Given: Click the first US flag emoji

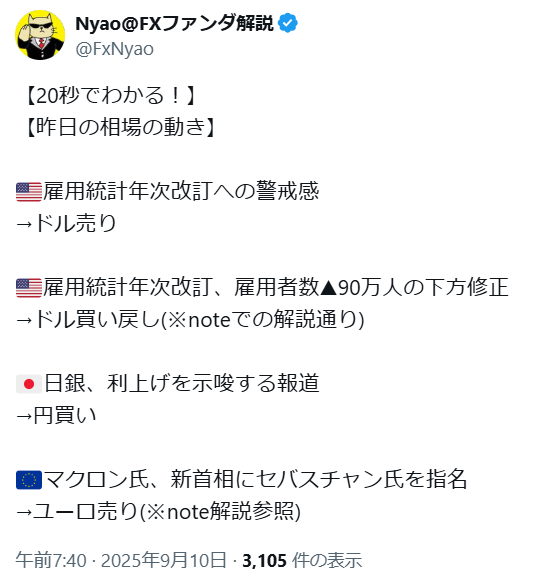Looking at the screenshot, I should 29,192.
